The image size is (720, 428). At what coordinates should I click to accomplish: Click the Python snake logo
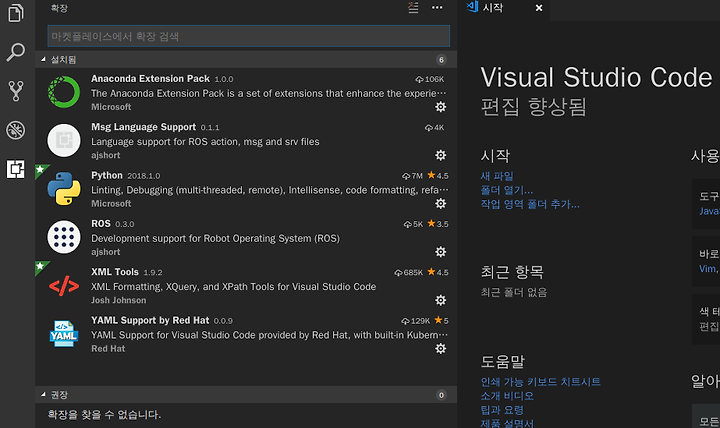tap(64, 189)
